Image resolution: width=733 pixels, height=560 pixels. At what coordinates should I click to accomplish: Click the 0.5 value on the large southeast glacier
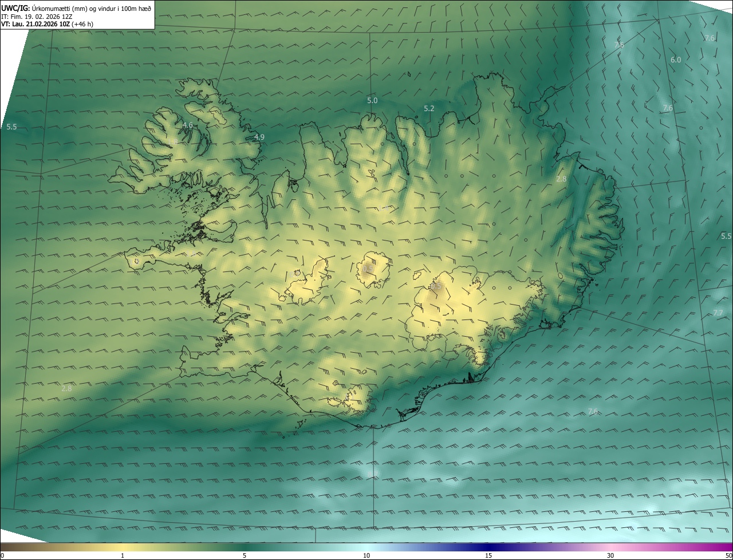(x=436, y=285)
